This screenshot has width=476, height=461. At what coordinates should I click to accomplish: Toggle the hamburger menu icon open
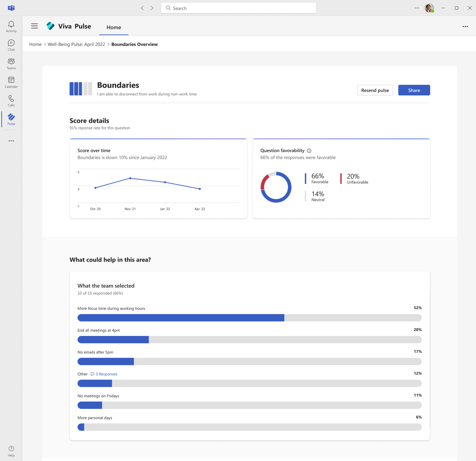(34, 26)
